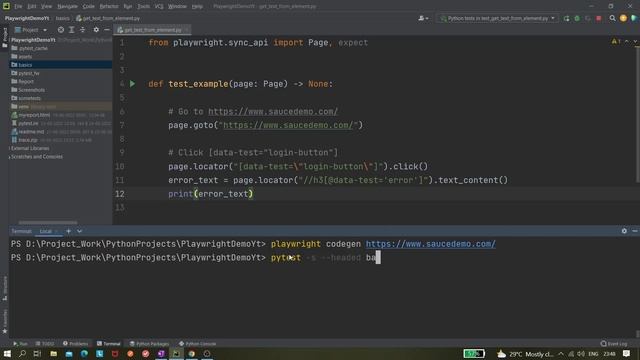Screen dimensions: 640x360
Task: Click saucedemo link in code comment
Action: pos(273,111)
